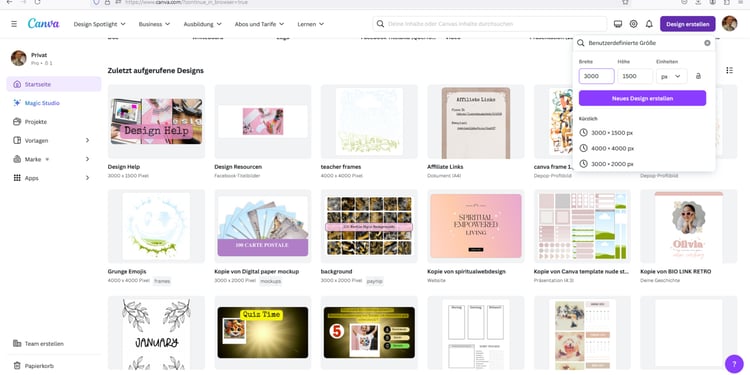Open the teacher frames thumbnail

tap(369, 121)
